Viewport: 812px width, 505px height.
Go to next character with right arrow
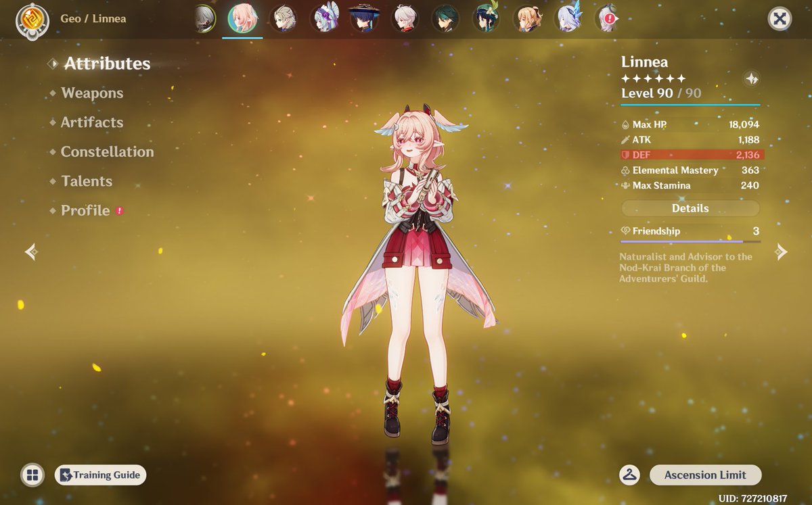pos(781,252)
